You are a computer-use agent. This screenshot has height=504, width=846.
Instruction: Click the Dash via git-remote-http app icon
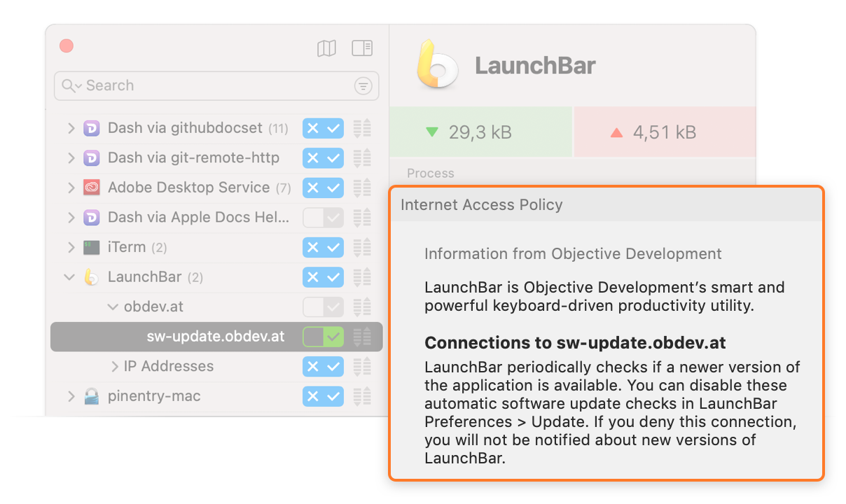(92, 157)
